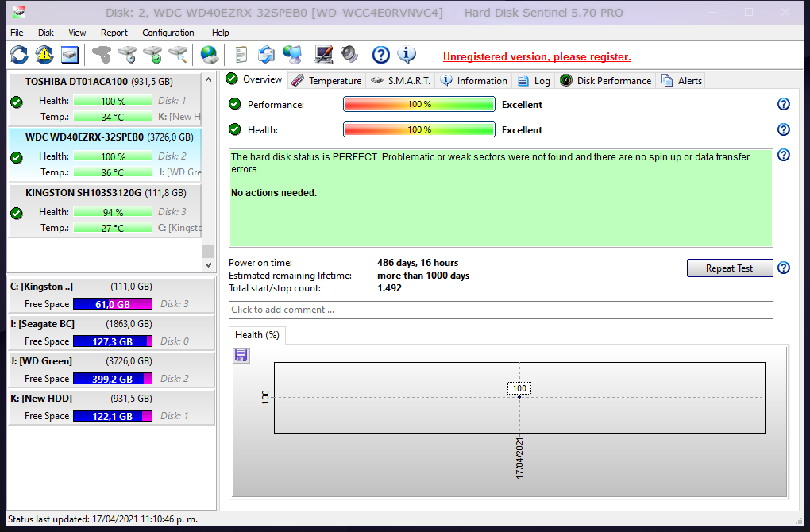Viewport: 810px width, 532px height.
Task: Click the globe with monitor network icon
Action: (292, 55)
